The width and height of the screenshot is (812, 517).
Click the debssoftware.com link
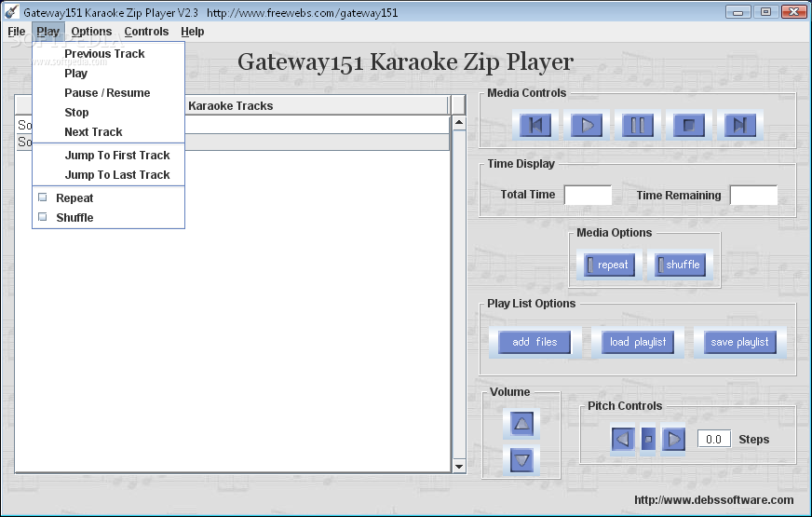pos(713,500)
